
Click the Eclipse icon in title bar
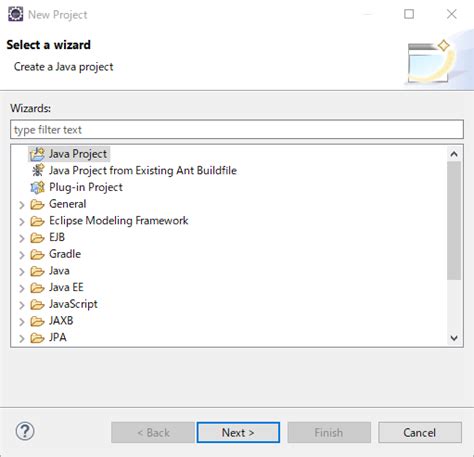click(16, 14)
